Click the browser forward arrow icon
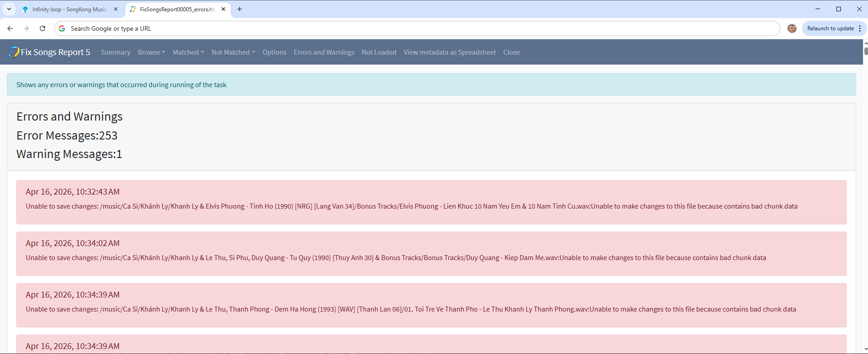 (26, 28)
